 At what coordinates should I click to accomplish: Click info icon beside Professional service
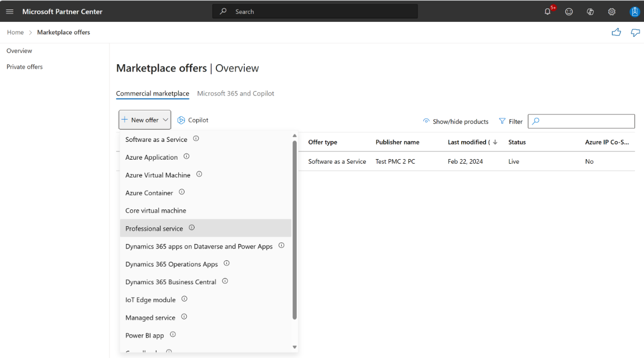pos(192,228)
